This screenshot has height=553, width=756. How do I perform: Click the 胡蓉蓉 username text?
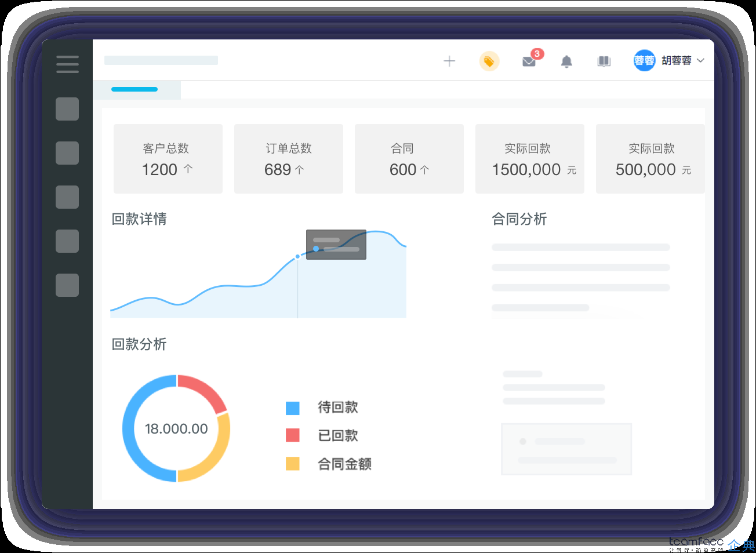click(x=677, y=60)
